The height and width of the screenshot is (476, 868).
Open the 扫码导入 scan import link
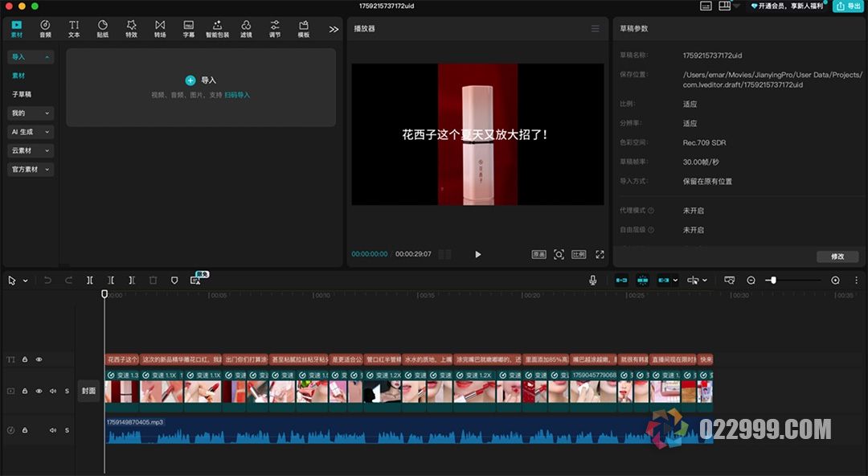click(237, 96)
